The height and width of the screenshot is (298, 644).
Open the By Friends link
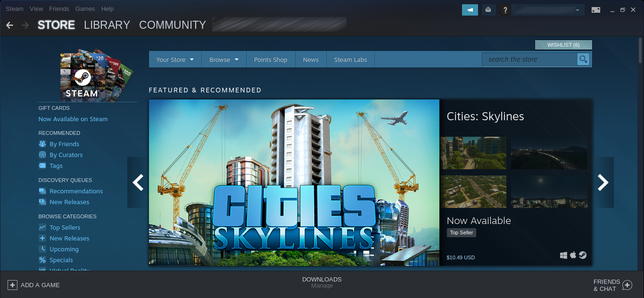coord(64,144)
